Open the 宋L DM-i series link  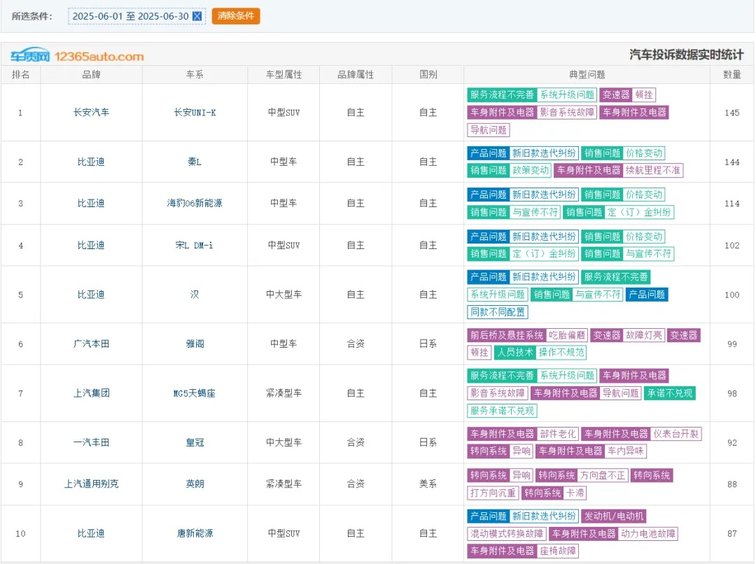click(x=195, y=245)
